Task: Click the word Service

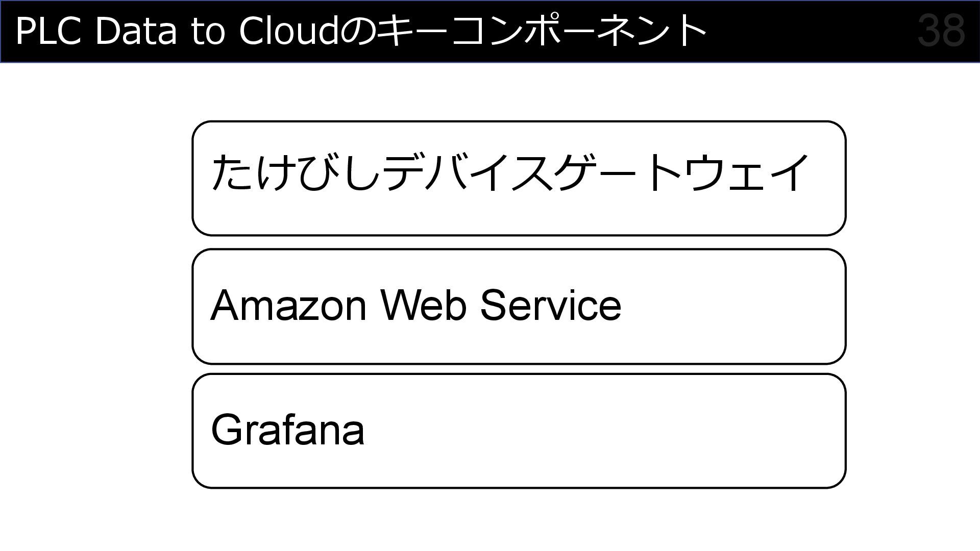Action: pos(550,305)
